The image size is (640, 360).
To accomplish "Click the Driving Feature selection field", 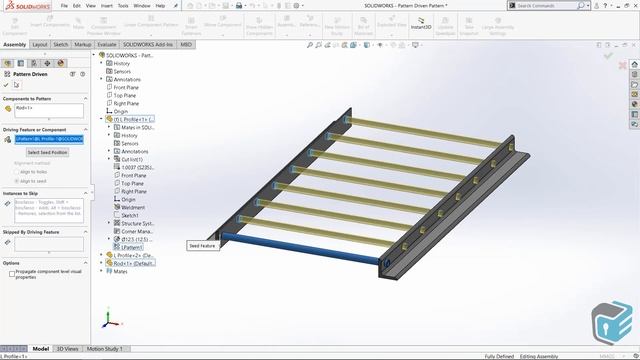I will tap(49, 139).
